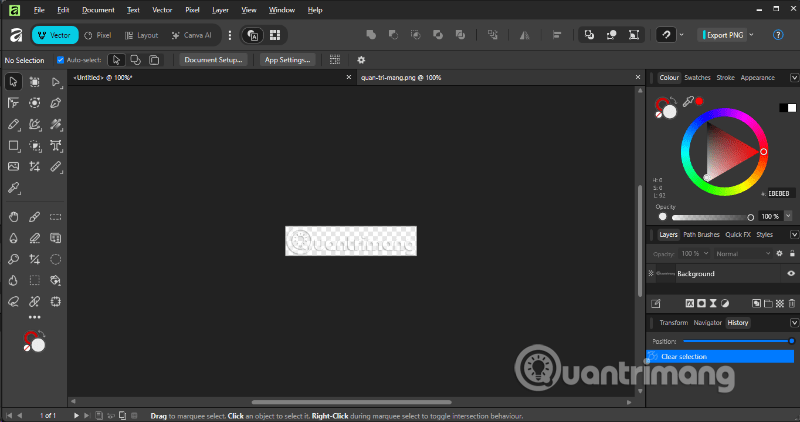Toggle snapping magnet button
800x422 pixels.
click(666, 35)
